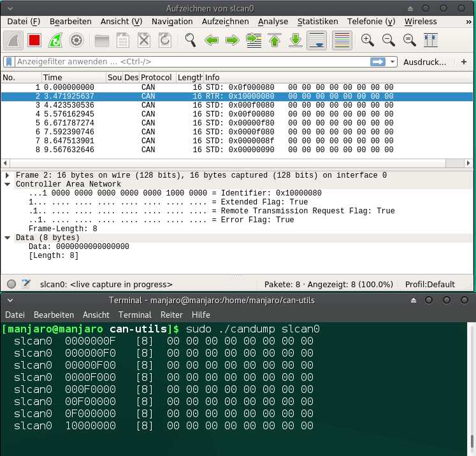476x456 pixels.
Task: Reload the capture file icon
Action: pyautogui.click(x=165, y=40)
